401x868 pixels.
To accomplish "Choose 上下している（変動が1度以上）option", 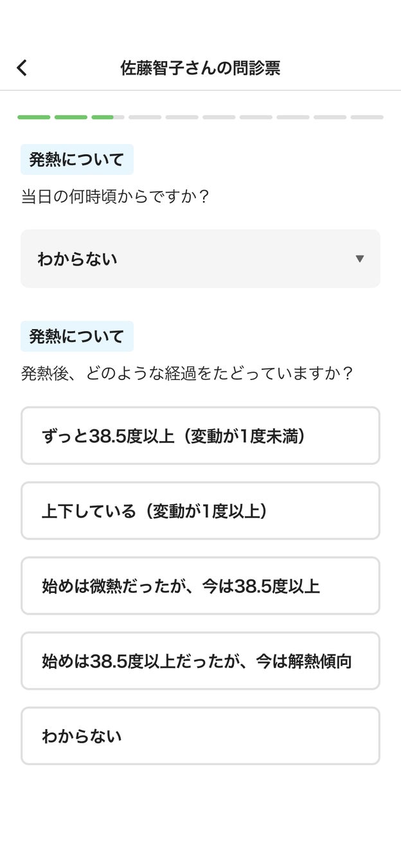I will 200,511.
